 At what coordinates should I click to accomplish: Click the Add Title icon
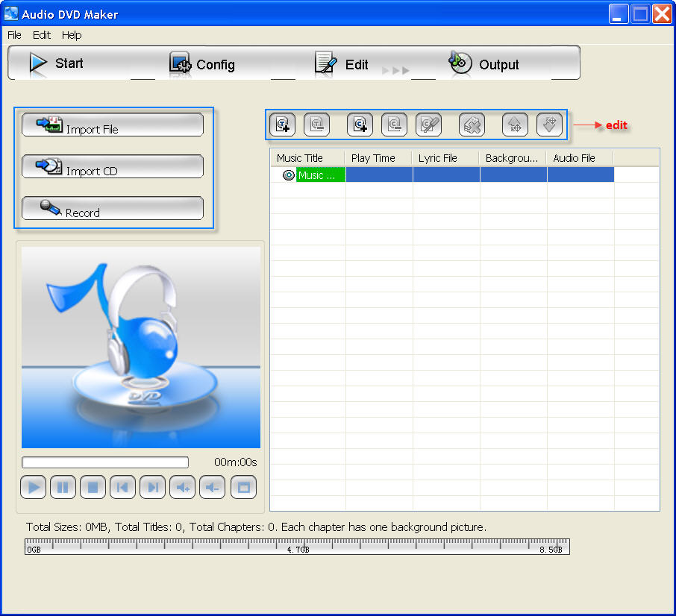(282, 125)
